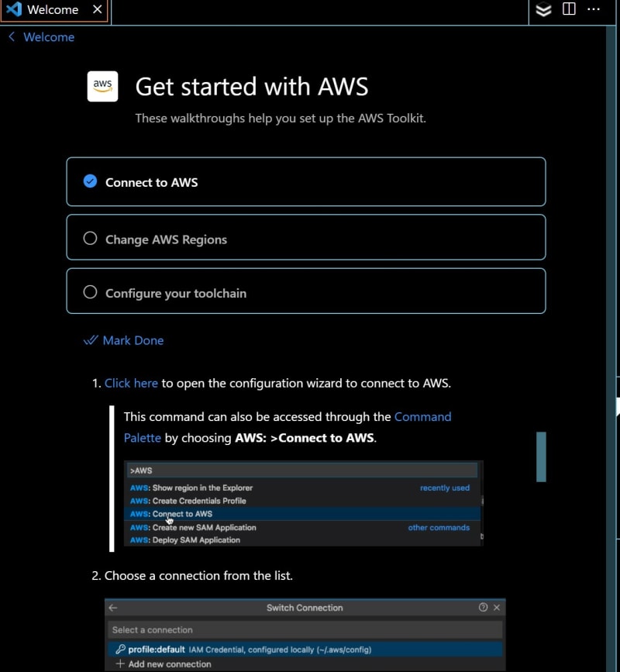Open the layers stack icon in title bar
The width and height of the screenshot is (620, 672).
coord(543,9)
